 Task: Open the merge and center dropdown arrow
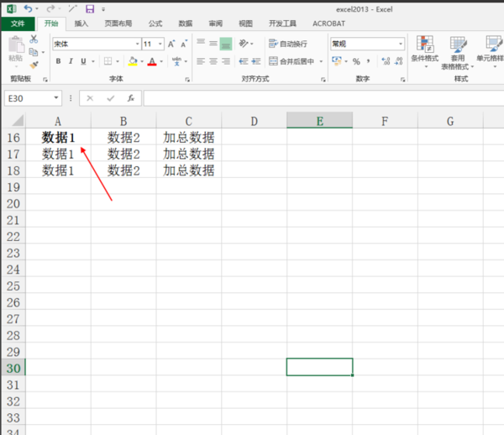click(x=321, y=61)
